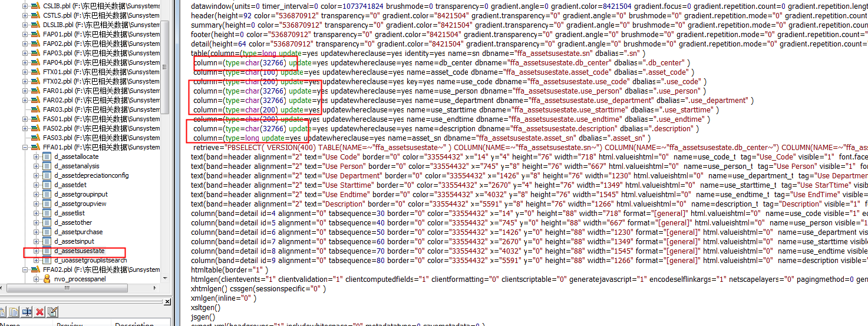Image resolution: width=868 pixels, height=326 pixels.
Task: Select d_assetother in the tree
Action: (x=73, y=222)
